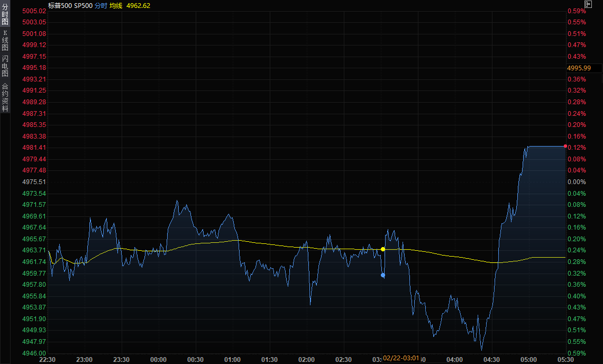Open the K线图 tab
603x364 pixels.
tap(5, 40)
